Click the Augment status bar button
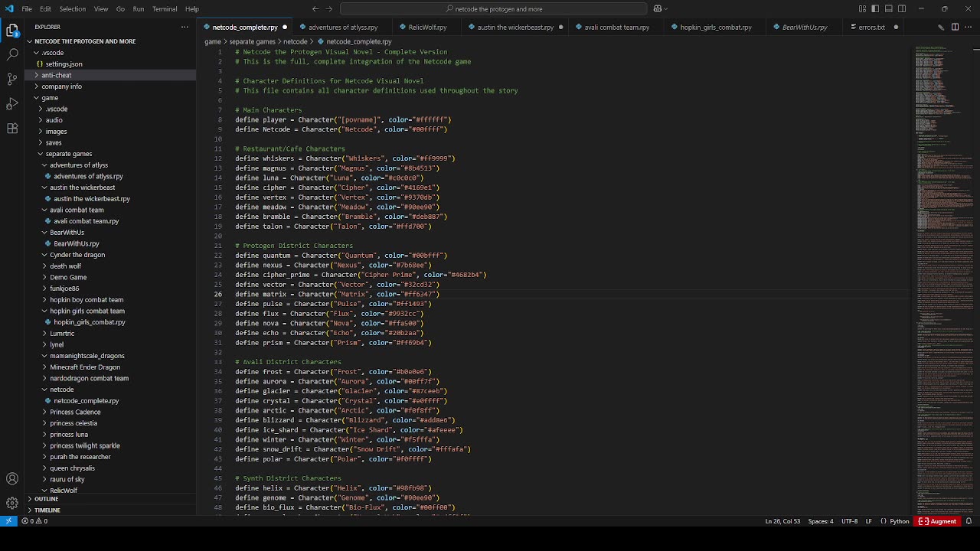Screen dimensions: 980x551 coord(937,521)
